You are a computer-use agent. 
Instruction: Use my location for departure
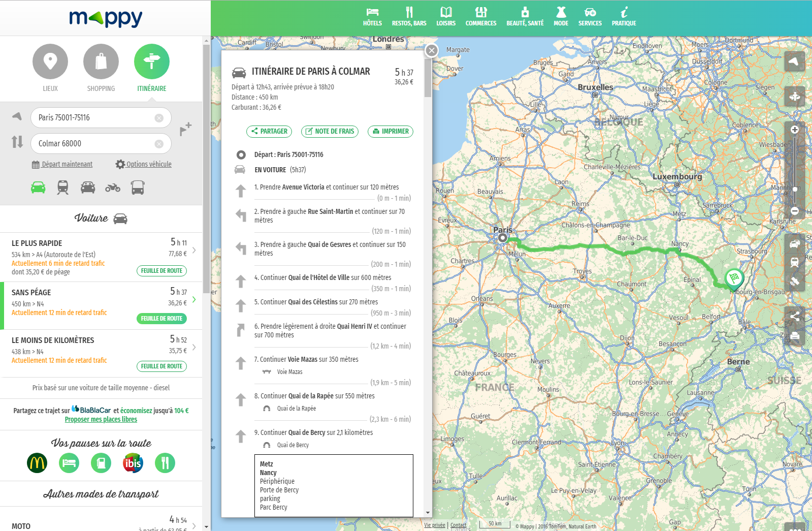point(17,116)
